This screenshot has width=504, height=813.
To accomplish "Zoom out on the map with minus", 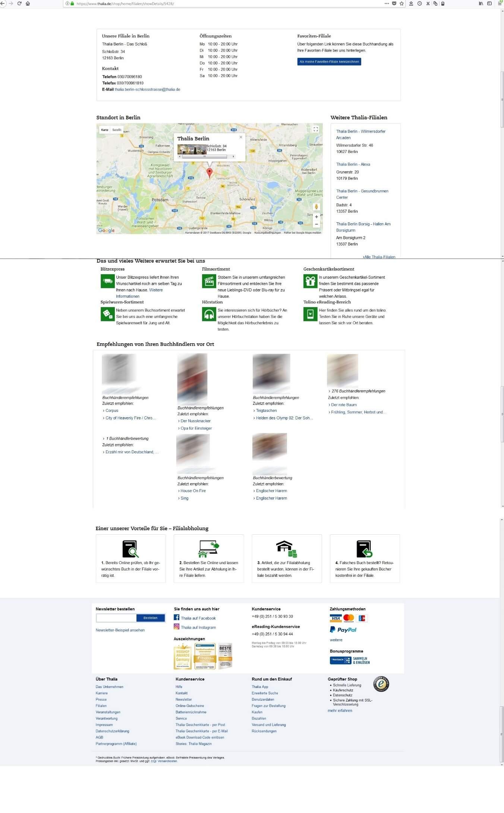I will (316, 224).
